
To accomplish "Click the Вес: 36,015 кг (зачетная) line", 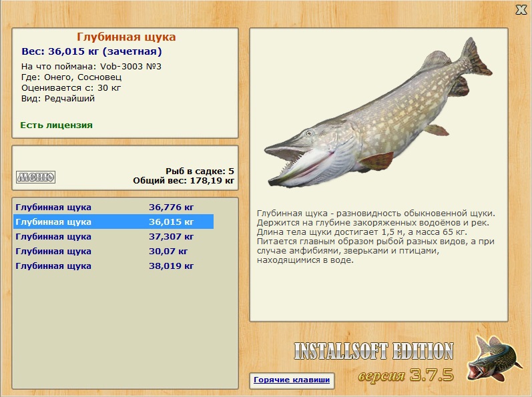I will [91, 51].
